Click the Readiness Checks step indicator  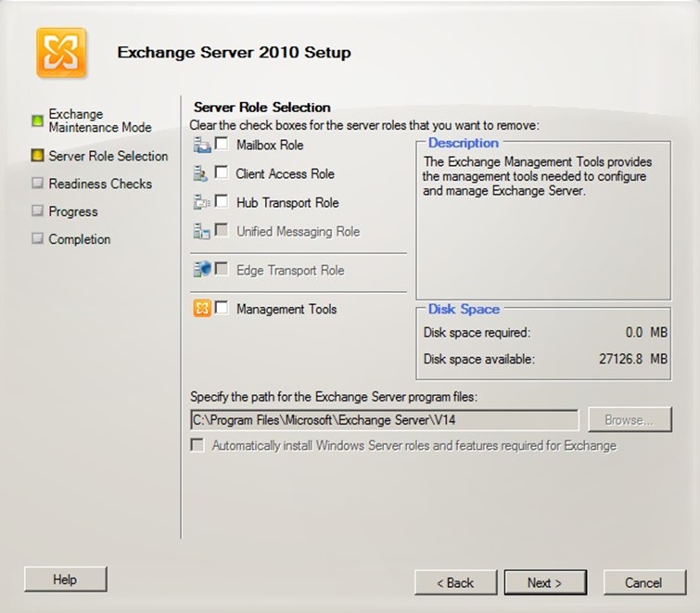[37, 183]
